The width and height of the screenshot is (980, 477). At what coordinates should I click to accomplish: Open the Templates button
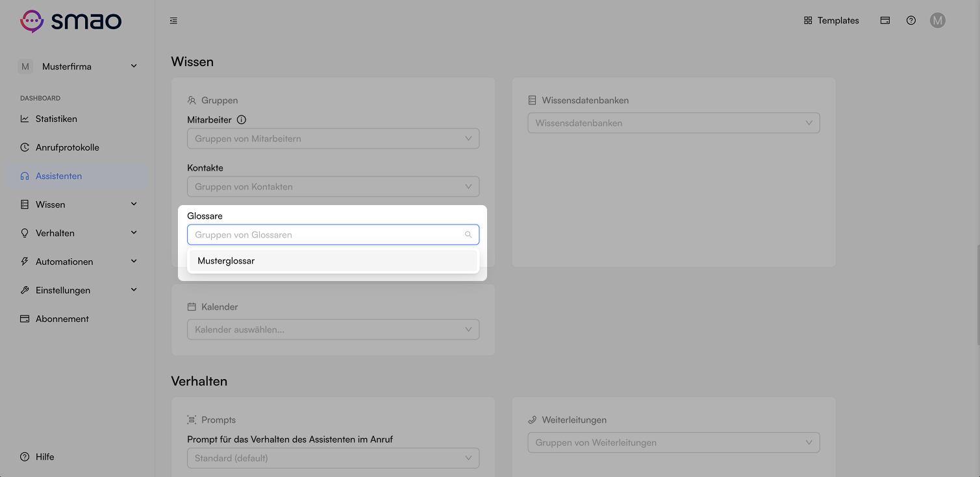pos(831,21)
